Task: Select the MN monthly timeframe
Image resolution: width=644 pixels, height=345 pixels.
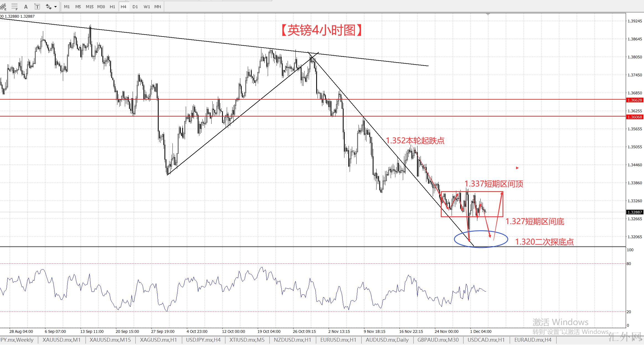Action: pyautogui.click(x=158, y=7)
